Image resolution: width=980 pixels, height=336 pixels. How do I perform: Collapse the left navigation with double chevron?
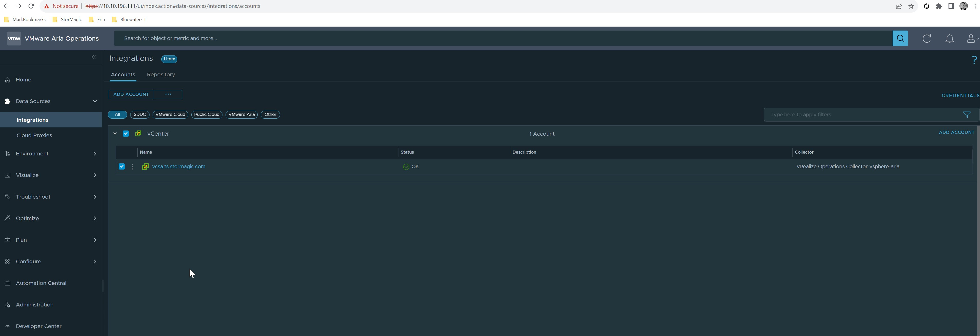click(94, 57)
